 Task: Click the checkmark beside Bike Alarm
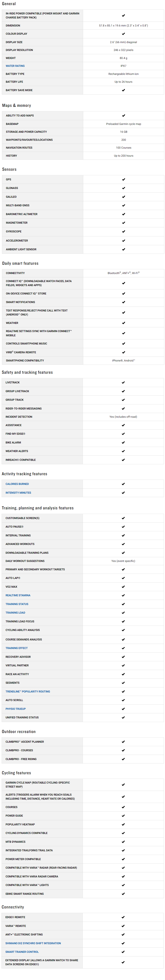click(123, 443)
